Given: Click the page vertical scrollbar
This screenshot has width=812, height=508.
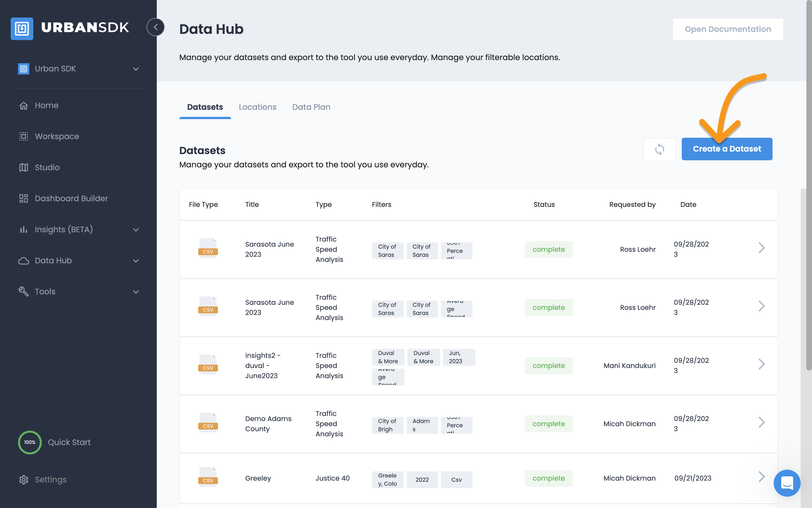Looking at the screenshot, I should click(x=809, y=186).
